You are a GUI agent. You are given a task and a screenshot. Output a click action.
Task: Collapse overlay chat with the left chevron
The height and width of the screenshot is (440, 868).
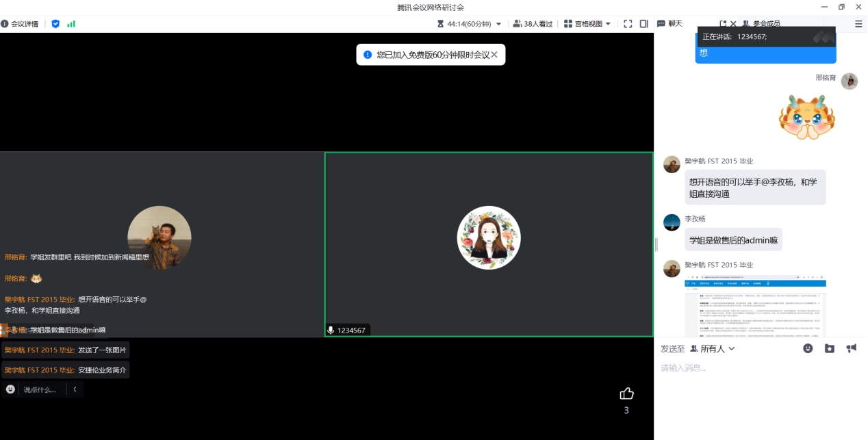tap(75, 389)
